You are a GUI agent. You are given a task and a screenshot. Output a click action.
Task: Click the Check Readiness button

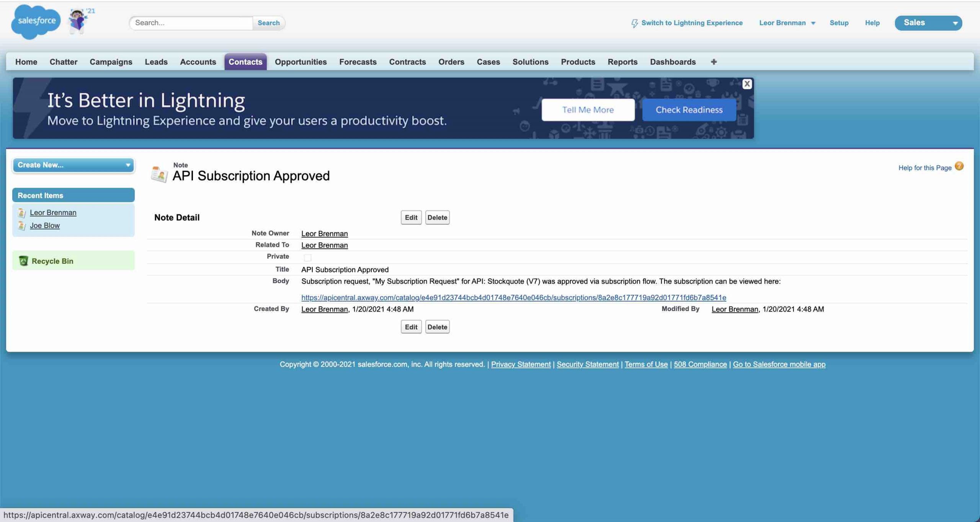[x=689, y=110]
